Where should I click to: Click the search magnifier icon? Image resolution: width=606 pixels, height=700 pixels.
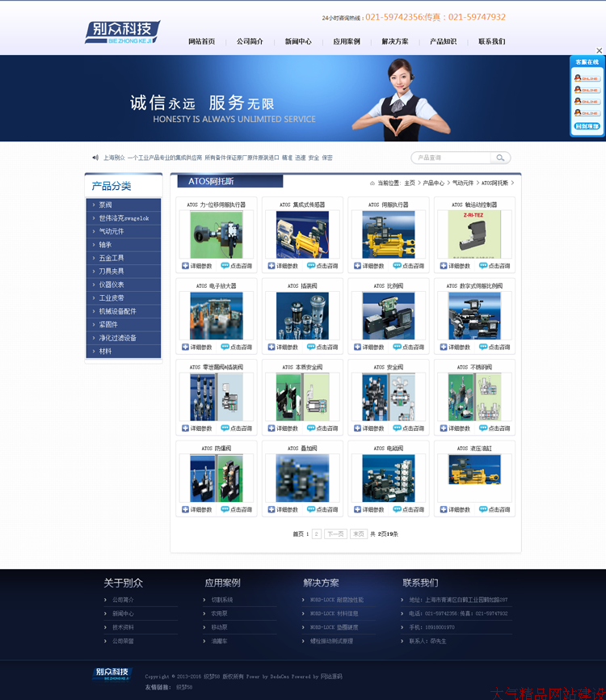pyautogui.click(x=500, y=158)
